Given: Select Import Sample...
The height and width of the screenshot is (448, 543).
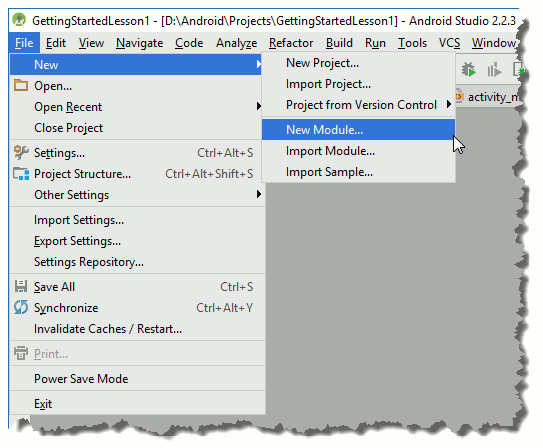Looking at the screenshot, I should [x=359, y=172].
